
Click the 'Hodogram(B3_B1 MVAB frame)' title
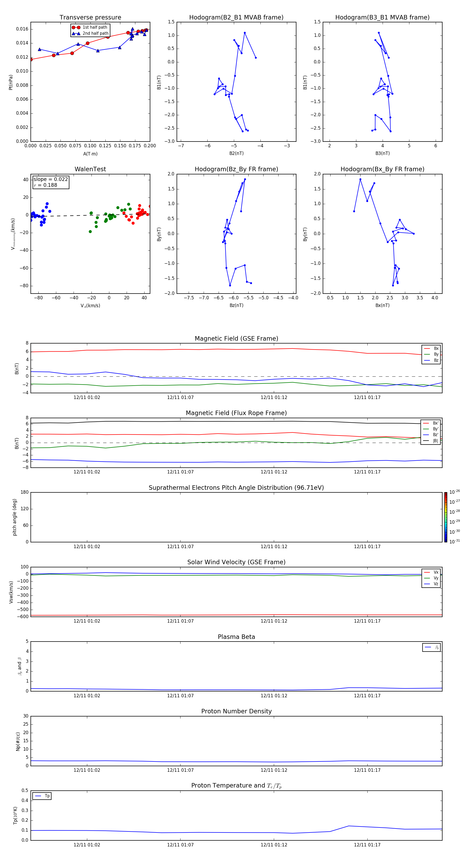point(382,17)
